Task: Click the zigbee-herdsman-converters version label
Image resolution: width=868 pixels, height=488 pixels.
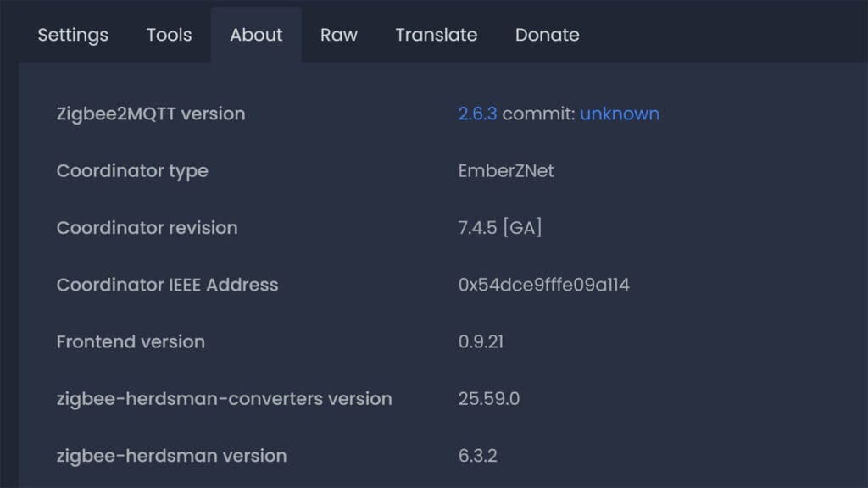Action: [224, 398]
